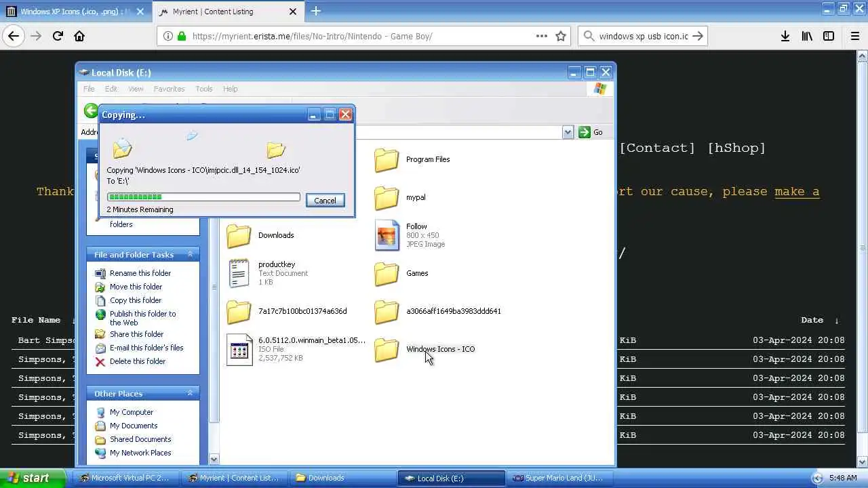Select the Downloads folder icon in Local Disk
Viewport: 868px width, 488px height.
239,236
